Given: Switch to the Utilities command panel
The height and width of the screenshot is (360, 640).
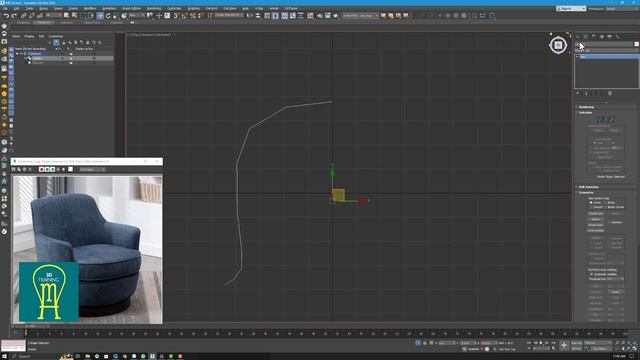Looking at the screenshot, I should (x=618, y=36).
